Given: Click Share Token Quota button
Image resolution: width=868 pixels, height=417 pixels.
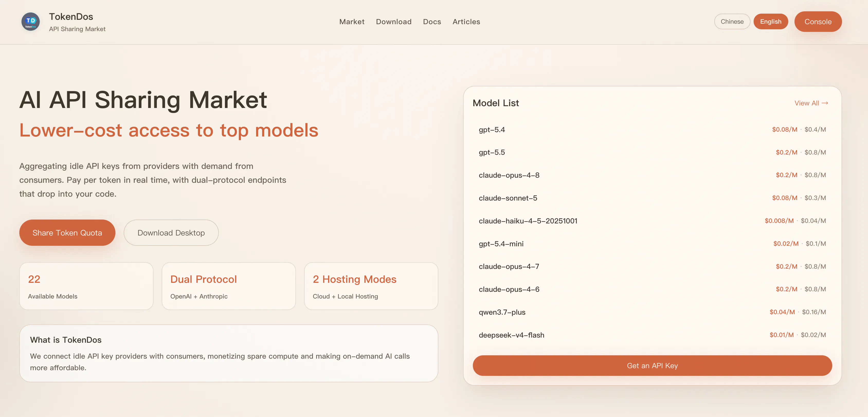Looking at the screenshot, I should point(67,233).
